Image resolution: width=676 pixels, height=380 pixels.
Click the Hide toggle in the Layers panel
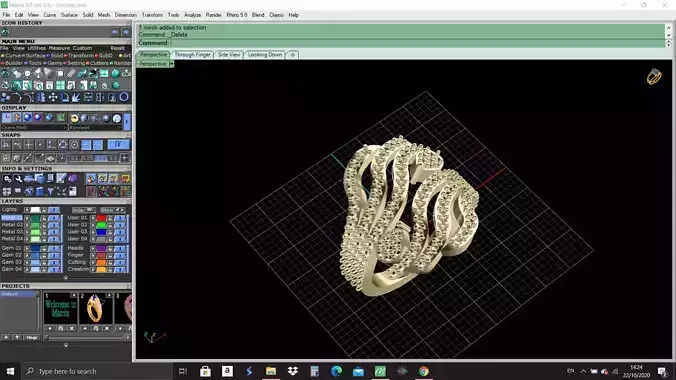pos(84,210)
